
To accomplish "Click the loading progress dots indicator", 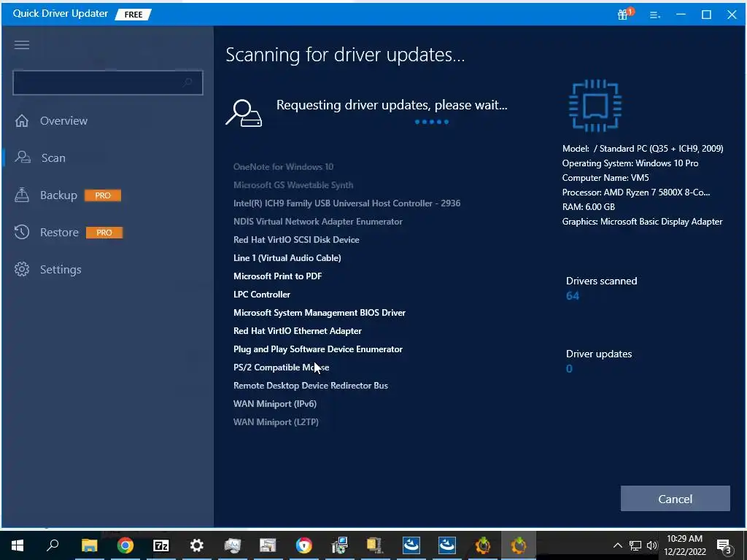I will pyautogui.click(x=432, y=122).
